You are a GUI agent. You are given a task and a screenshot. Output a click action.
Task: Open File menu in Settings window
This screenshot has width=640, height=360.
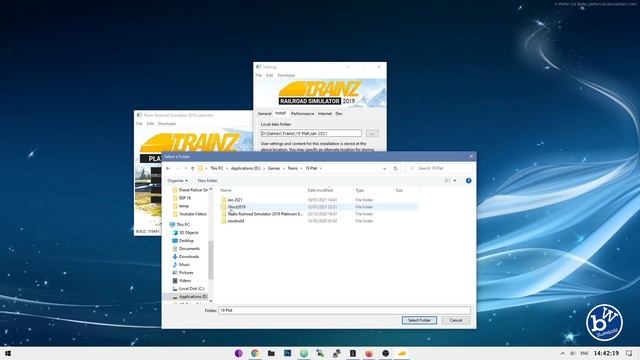(x=259, y=76)
